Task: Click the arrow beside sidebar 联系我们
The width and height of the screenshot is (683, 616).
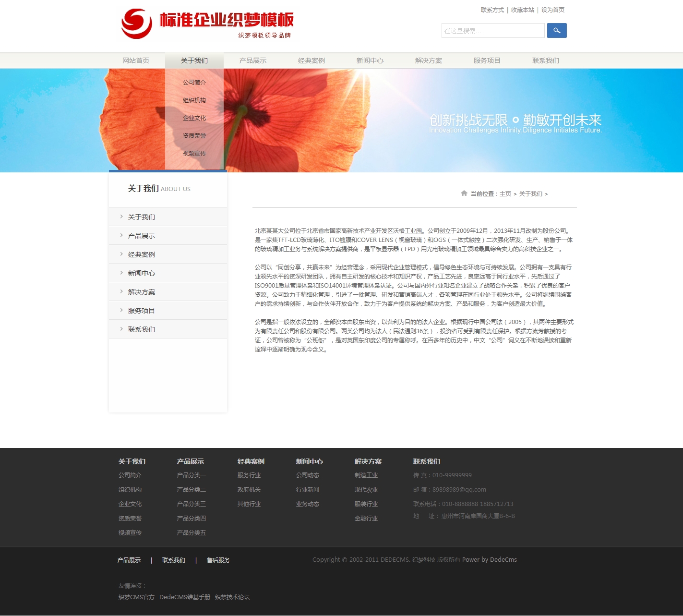Action: 121,329
